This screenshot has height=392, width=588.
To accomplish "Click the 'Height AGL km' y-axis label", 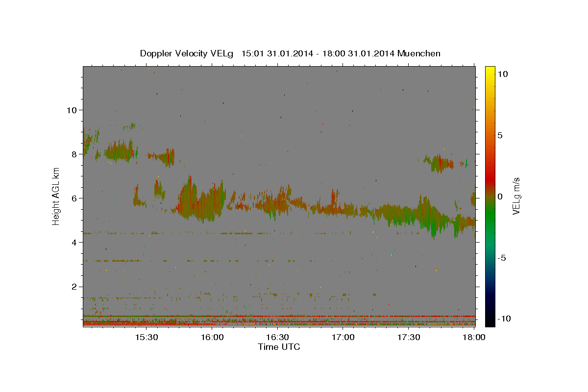I will [x=56, y=196].
